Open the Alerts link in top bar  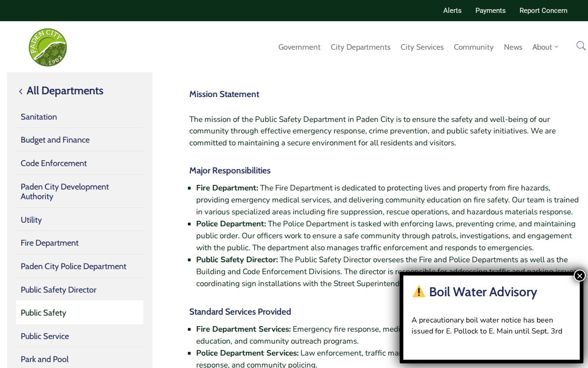pyautogui.click(x=452, y=11)
